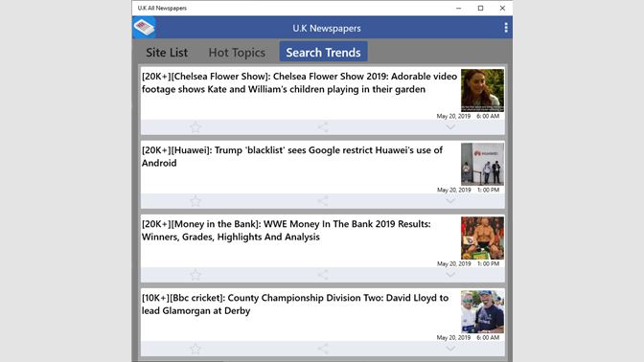
Task: Share the Chelsea Flower Show article
Action: (323, 127)
